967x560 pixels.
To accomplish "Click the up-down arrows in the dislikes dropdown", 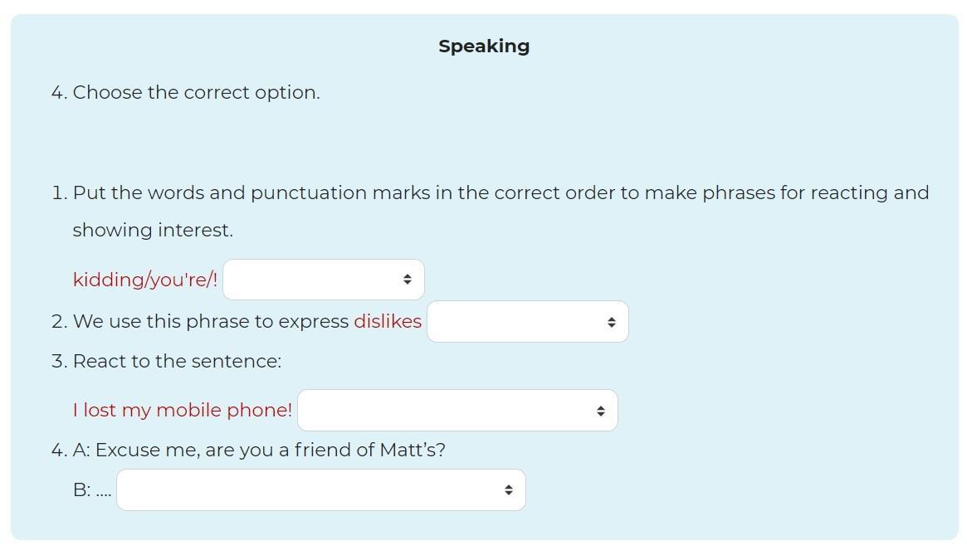I will click(611, 322).
